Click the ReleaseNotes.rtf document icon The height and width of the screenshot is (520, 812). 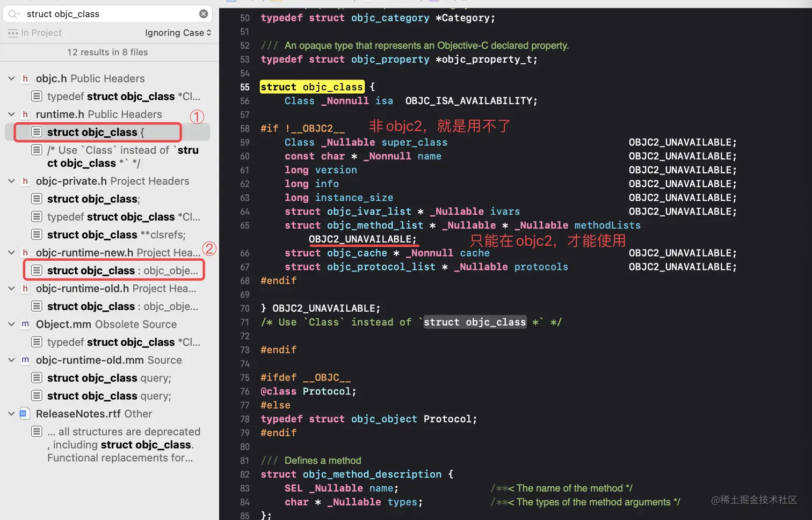point(24,414)
